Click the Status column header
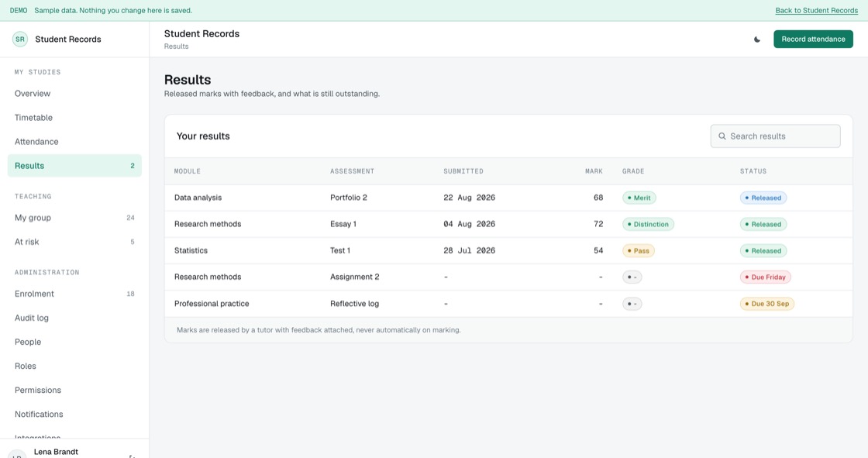This screenshot has width=868, height=458. pos(753,172)
